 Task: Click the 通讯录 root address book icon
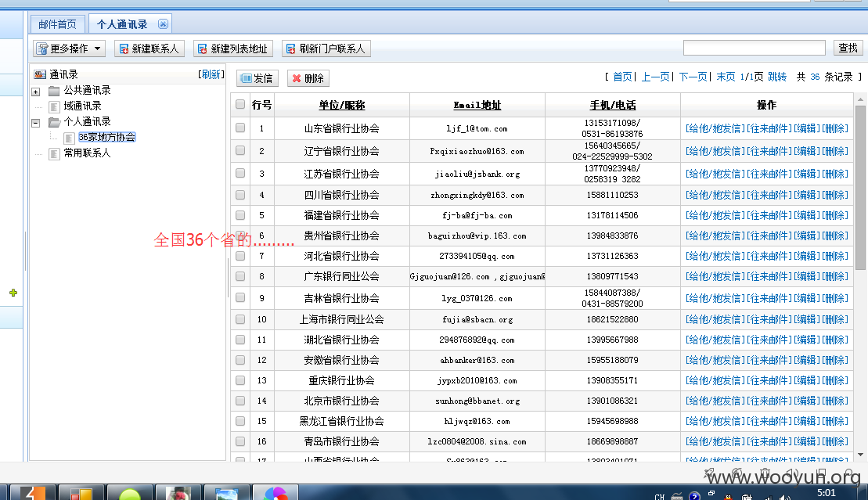(x=40, y=74)
